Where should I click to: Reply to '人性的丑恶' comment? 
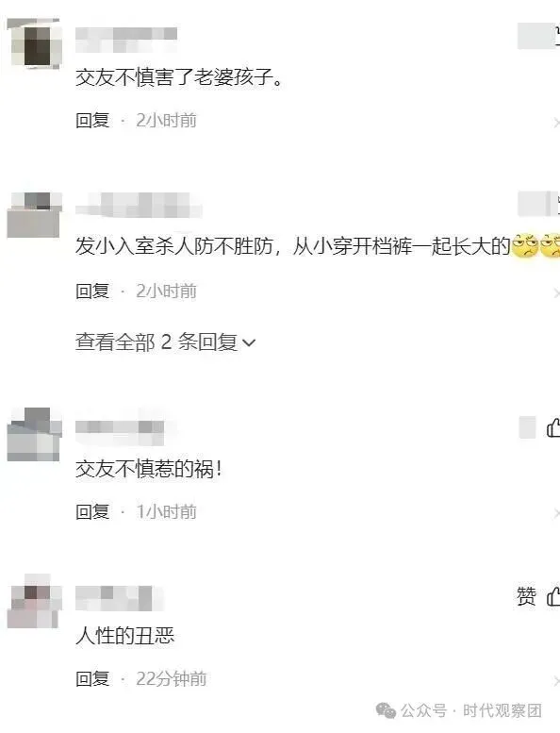(x=92, y=679)
